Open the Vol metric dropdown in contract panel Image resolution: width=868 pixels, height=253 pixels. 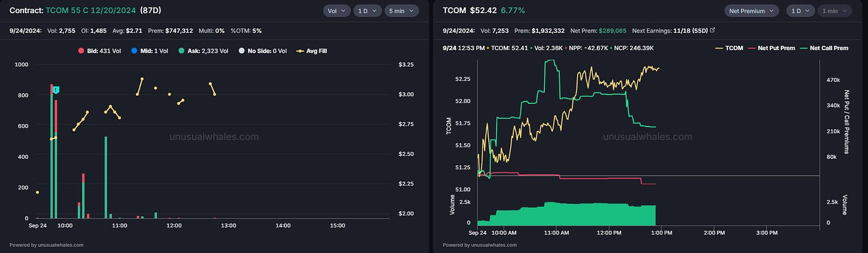(336, 11)
